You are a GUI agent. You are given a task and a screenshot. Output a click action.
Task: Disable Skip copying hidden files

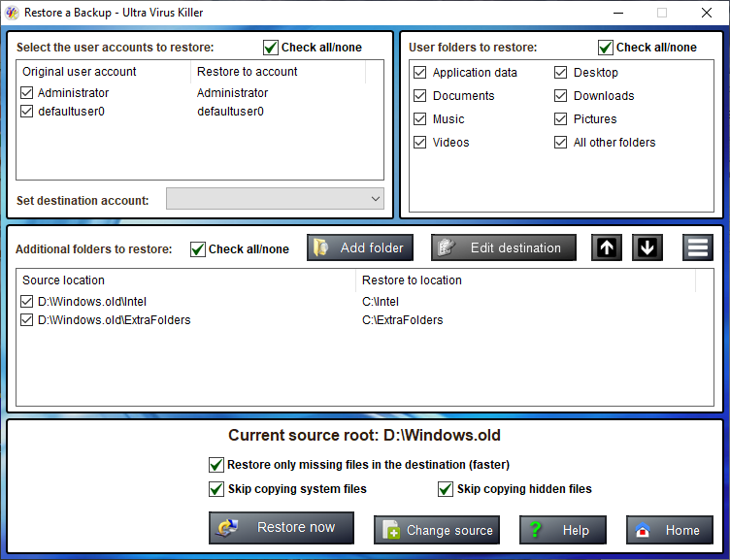(445, 489)
